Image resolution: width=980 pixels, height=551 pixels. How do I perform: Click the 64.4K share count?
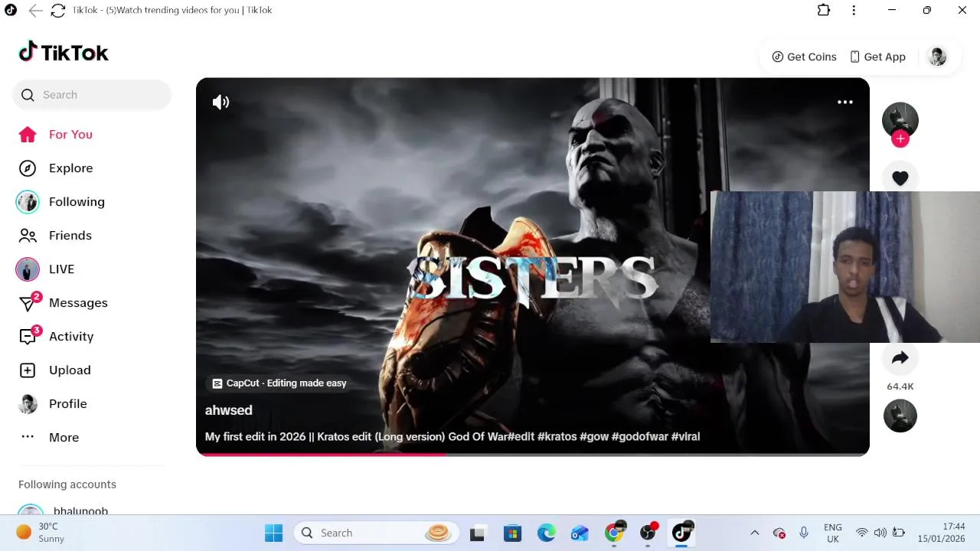pyautogui.click(x=900, y=386)
